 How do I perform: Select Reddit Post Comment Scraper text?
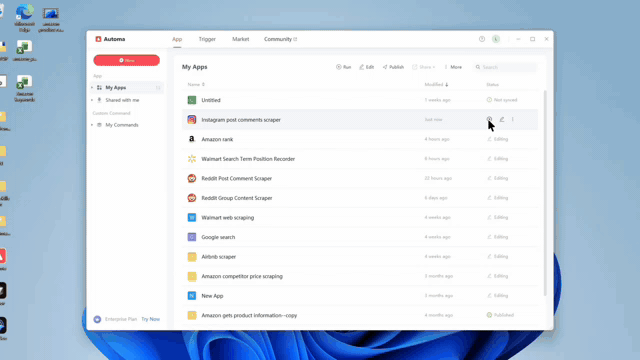pos(237,178)
